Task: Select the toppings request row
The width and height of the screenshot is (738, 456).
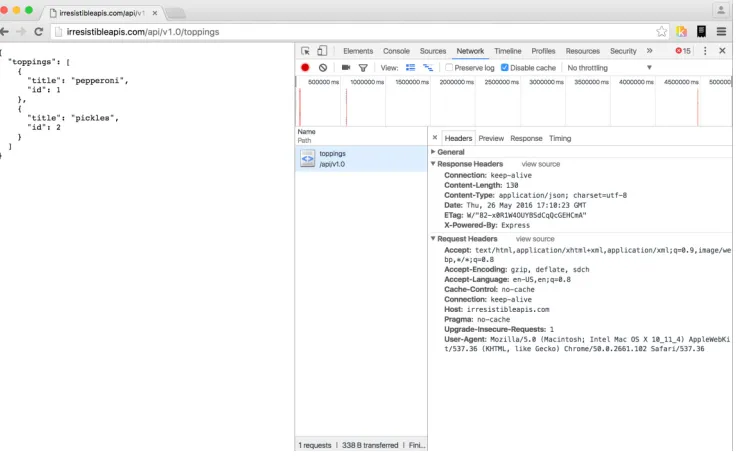Action: pos(361,159)
